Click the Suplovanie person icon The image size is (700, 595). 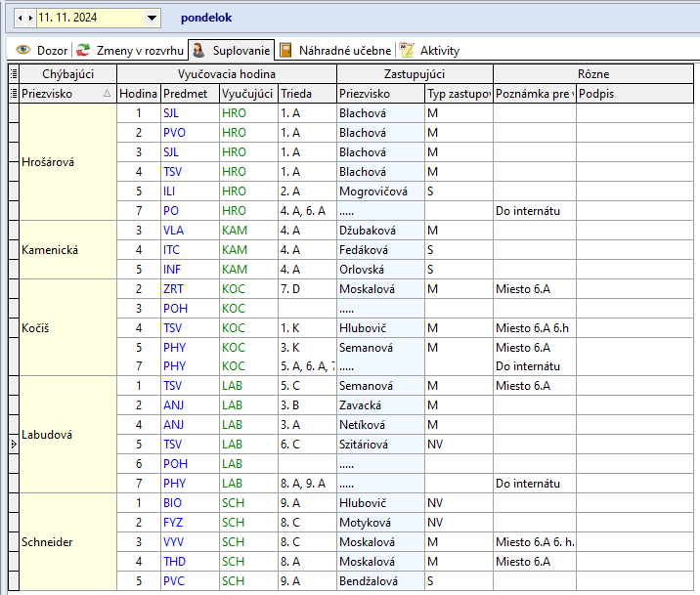coord(198,50)
